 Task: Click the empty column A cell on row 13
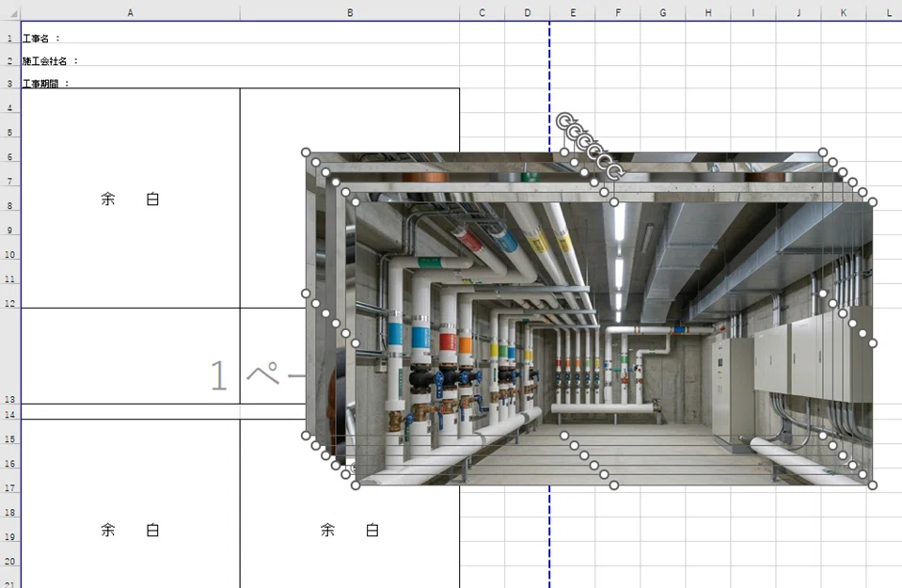[131, 357]
